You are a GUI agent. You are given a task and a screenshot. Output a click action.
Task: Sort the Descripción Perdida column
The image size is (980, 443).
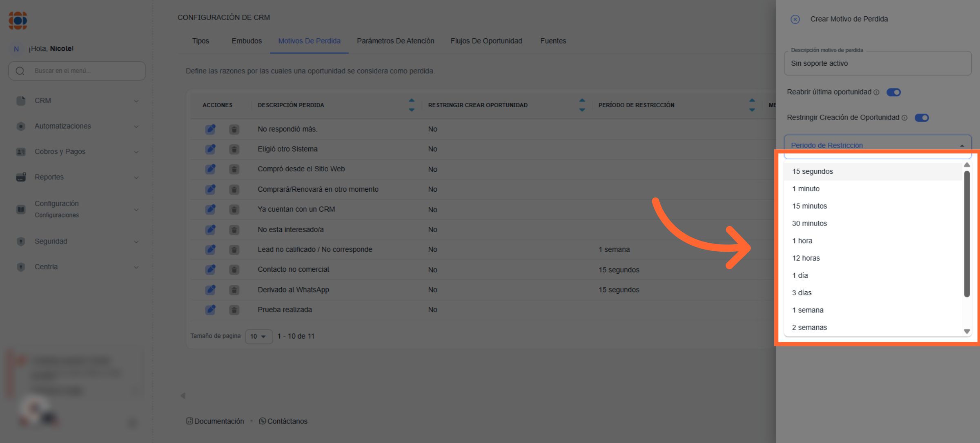tap(412, 105)
